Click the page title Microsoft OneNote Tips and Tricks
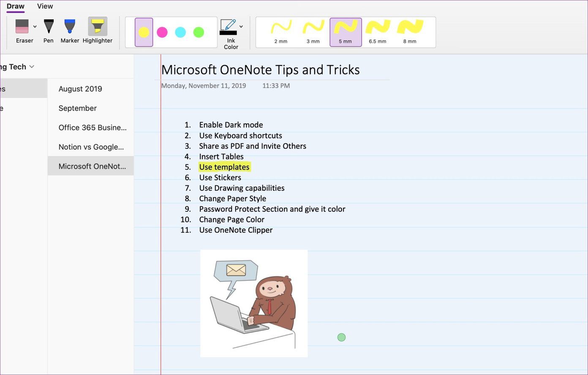The width and height of the screenshot is (588, 375). [x=261, y=70]
